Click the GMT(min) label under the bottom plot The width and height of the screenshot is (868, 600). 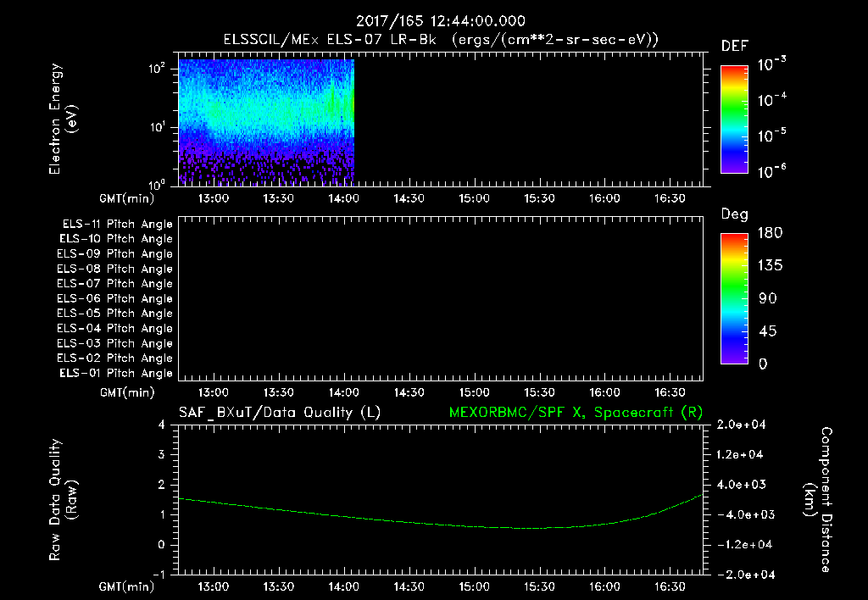pyautogui.click(x=126, y=586)
